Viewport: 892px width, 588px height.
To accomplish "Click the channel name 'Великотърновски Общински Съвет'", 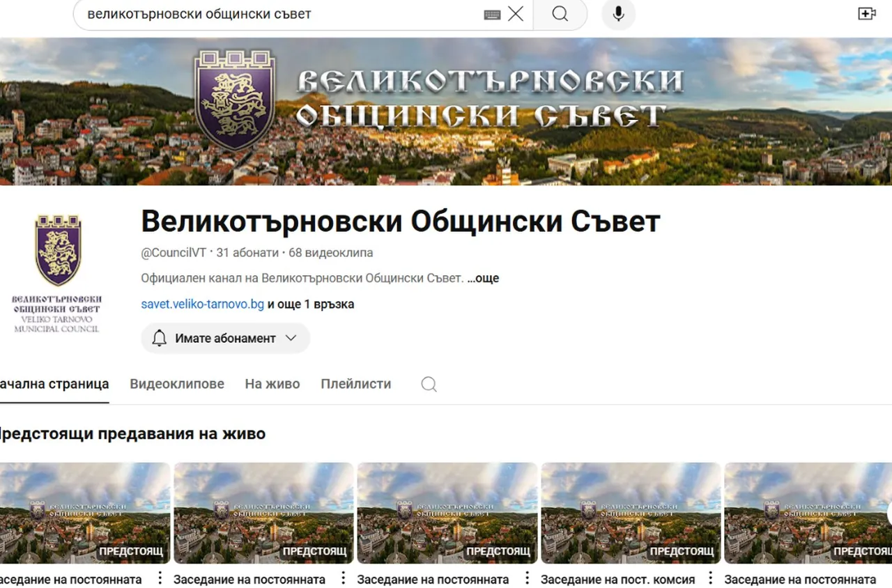I will coord(401,222).
